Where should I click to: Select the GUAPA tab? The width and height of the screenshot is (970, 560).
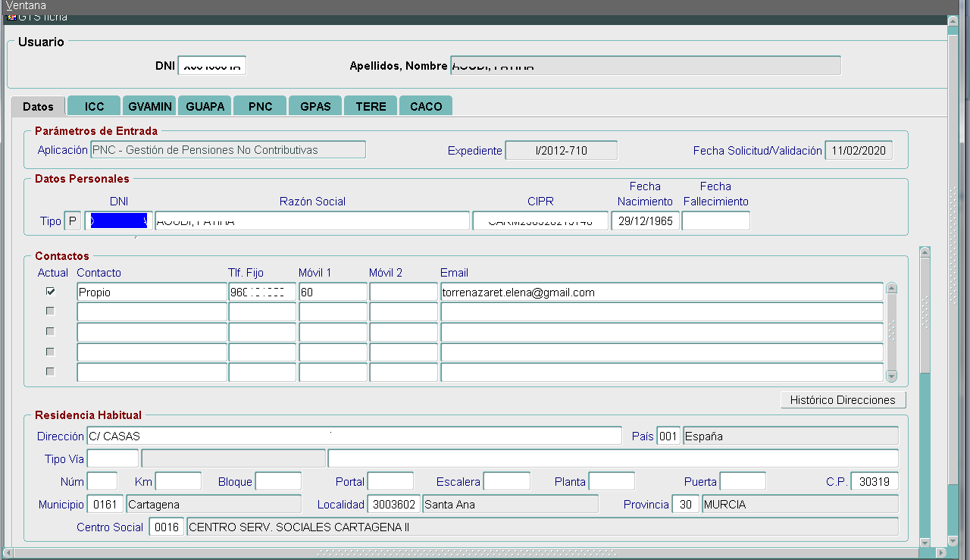click(205, 106)
